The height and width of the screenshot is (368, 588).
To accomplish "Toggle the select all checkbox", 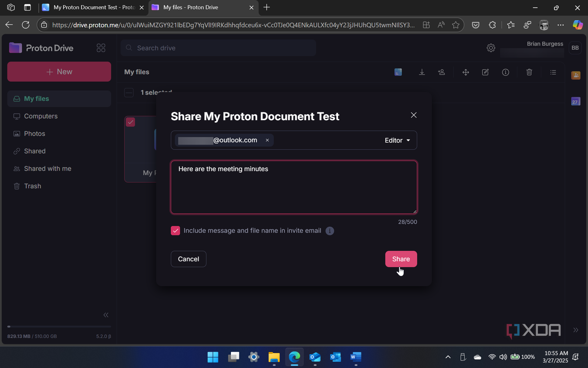I will click(x=129, y=92).
